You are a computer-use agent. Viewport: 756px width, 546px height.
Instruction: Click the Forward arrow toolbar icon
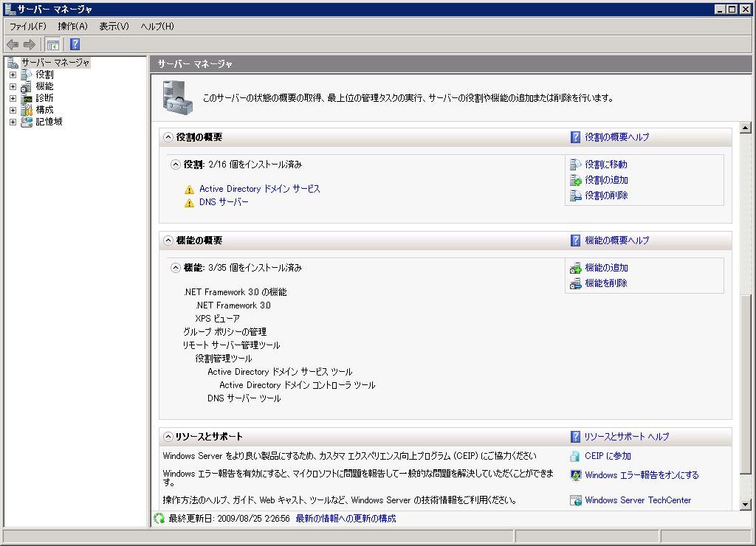point(30,45)
